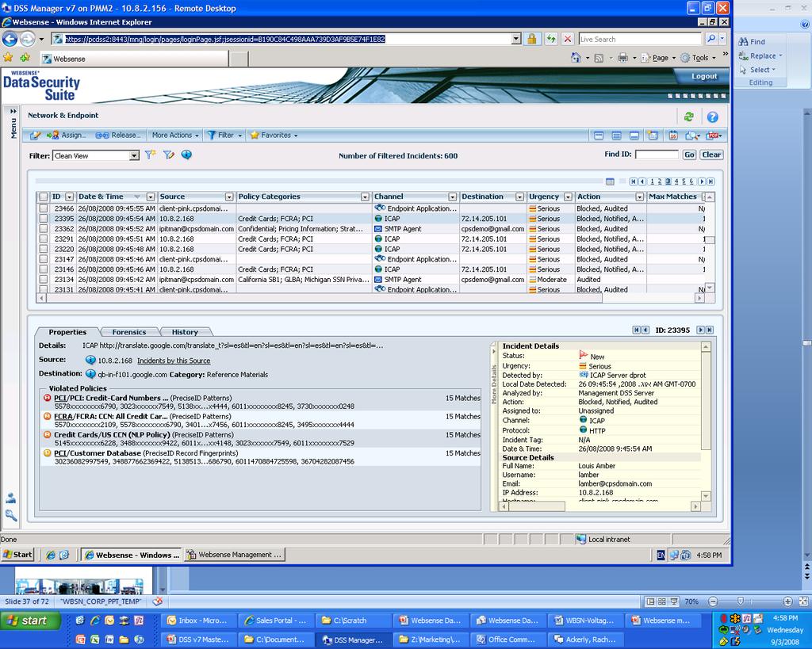Viewport: 812px width, 649px height.
Task: Jump to first page of incidents table
Action: click(633, 181)
